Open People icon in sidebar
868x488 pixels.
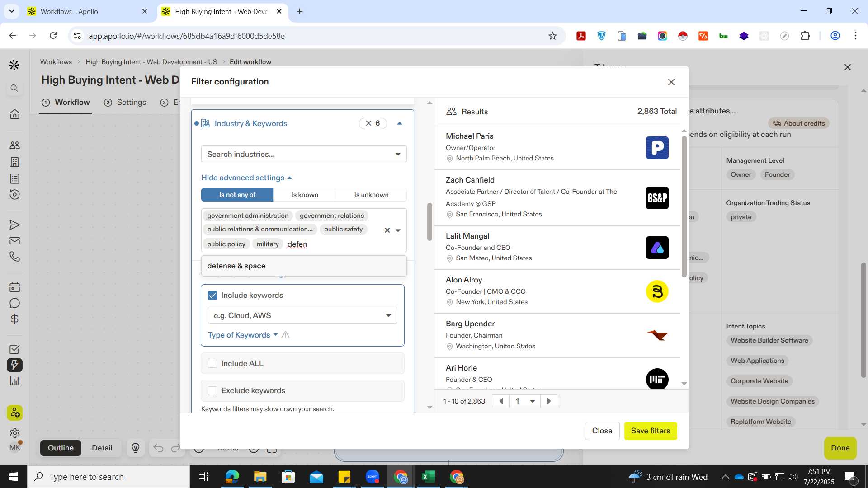[x=14, y=145]
